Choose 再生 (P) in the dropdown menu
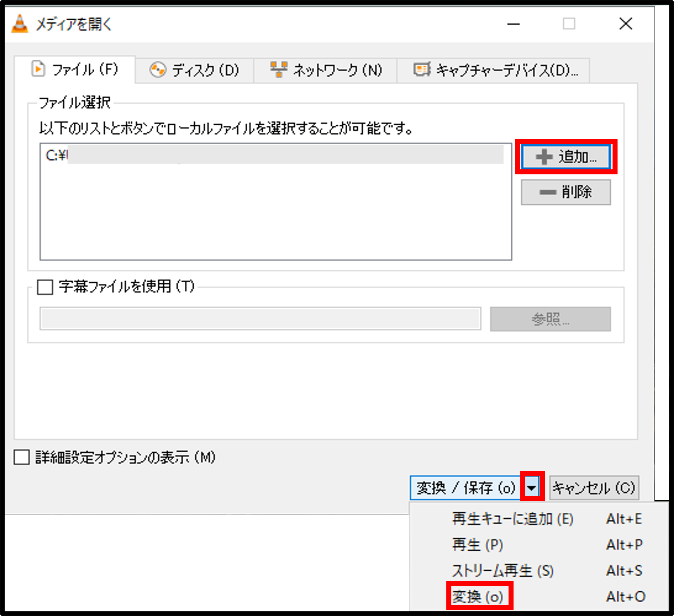 coord(477,545)
